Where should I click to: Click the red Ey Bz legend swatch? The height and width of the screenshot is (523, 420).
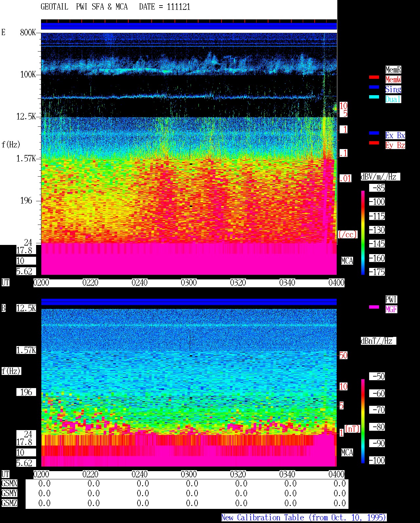(374, 143)
